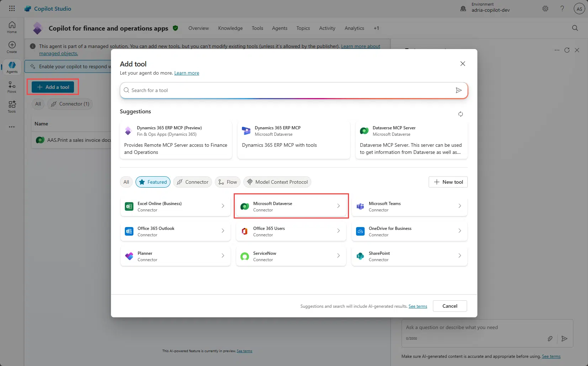
Task: Open the Analytics tab
Action: click(354, 28)
